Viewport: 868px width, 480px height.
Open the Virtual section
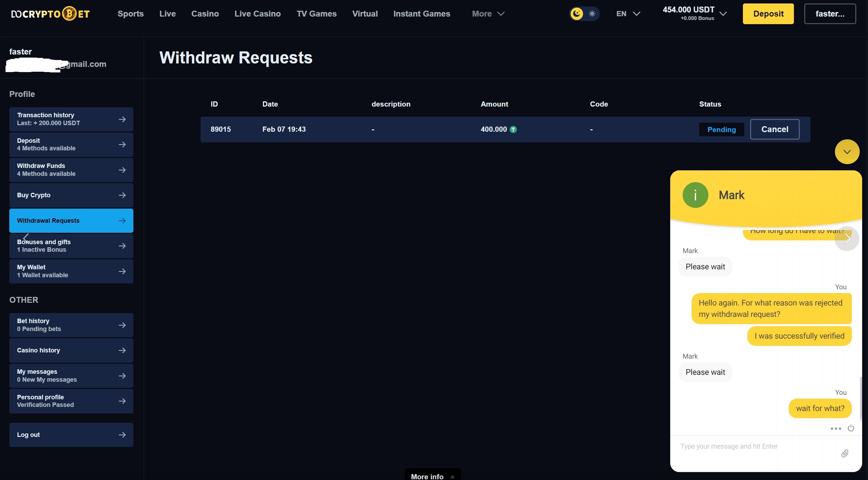pos(365,14)
